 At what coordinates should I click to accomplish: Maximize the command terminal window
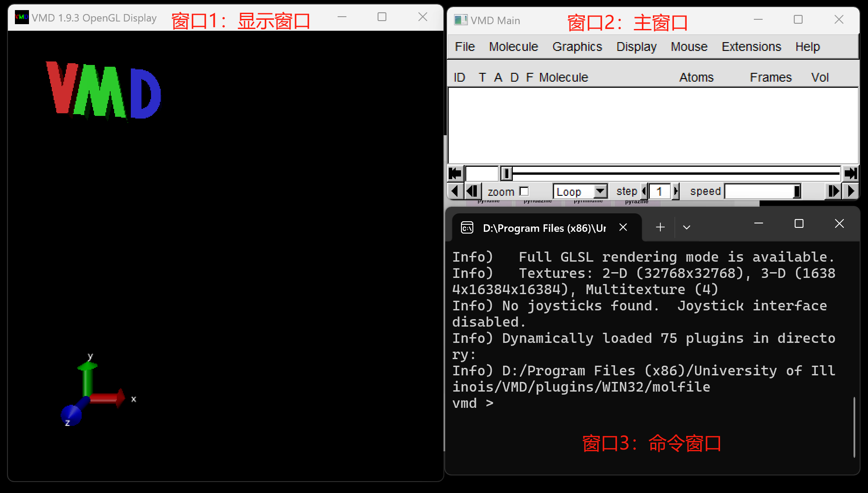click(x=799, y=223)
